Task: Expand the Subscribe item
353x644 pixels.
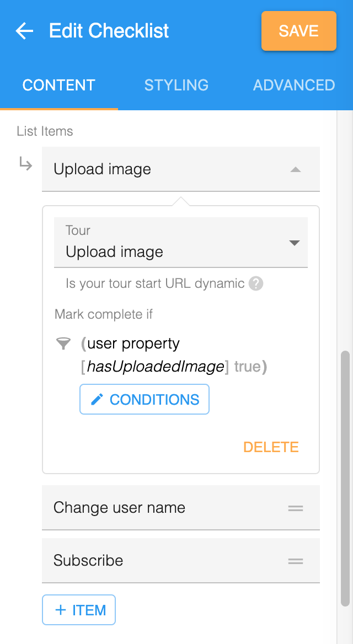Action: tap(181, 560)
